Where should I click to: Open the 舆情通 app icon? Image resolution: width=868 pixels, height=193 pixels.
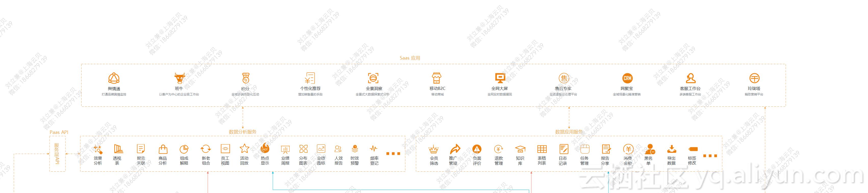[114, 78]
